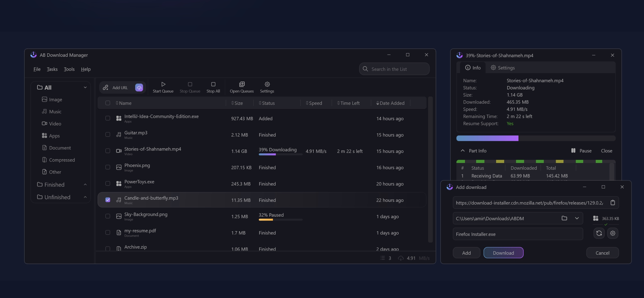Check the Phoenix.png row
The image size is (644, 298).
[108, 167]
